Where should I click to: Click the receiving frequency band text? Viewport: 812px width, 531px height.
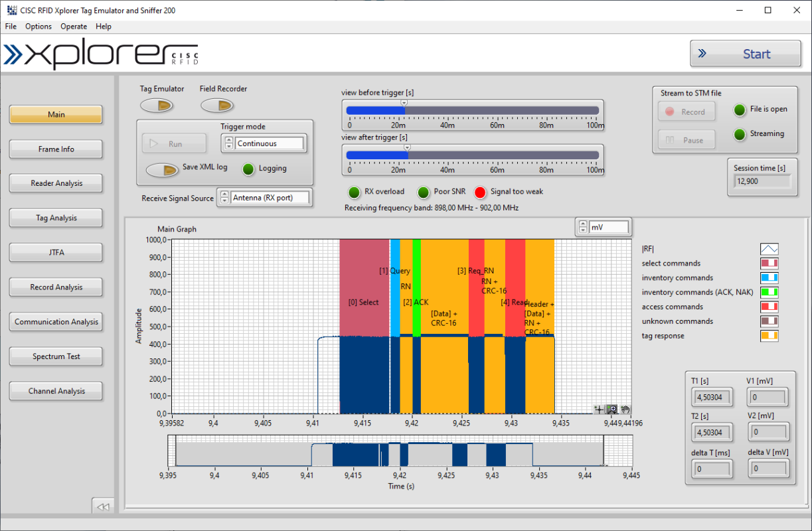(x=432, y=208)
